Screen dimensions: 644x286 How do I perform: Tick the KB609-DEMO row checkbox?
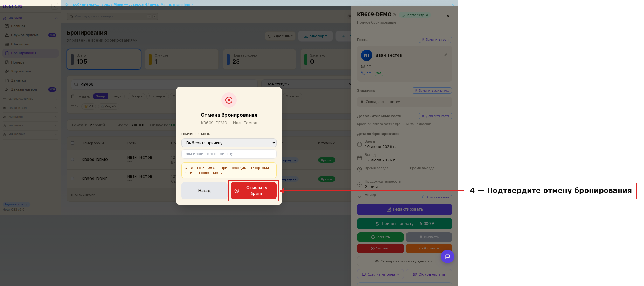73,160
